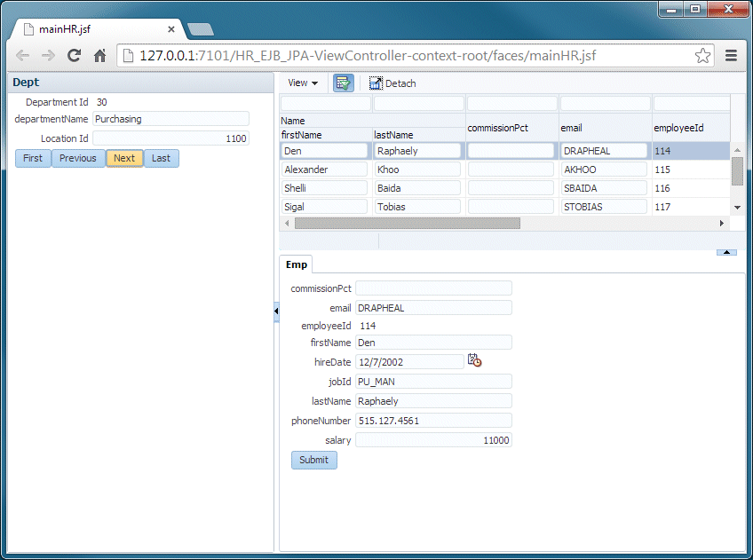Click the Tobias last name cell
This screenshot has height=560, width=753.
417,207
